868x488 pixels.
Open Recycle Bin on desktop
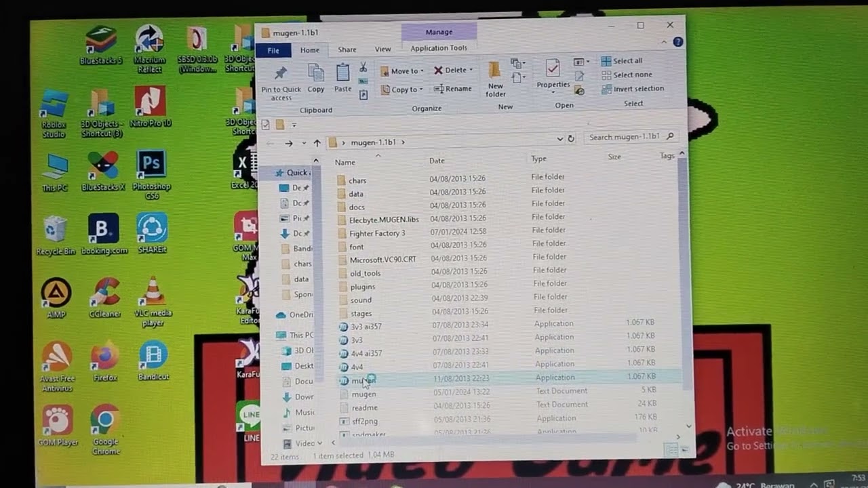tap(56, 235)
